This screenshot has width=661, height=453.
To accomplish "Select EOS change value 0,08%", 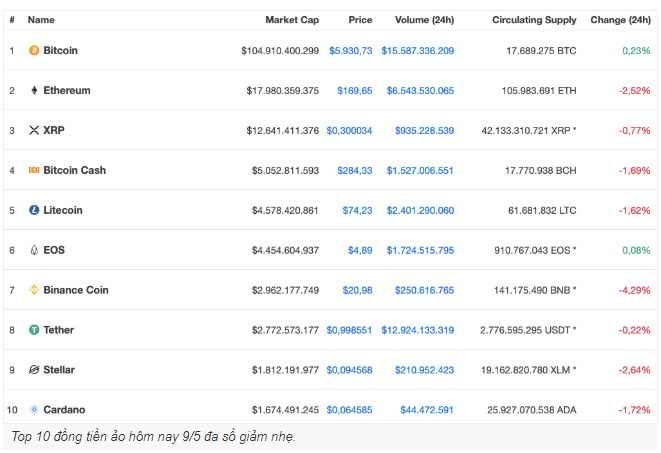I will click(637, 250).
